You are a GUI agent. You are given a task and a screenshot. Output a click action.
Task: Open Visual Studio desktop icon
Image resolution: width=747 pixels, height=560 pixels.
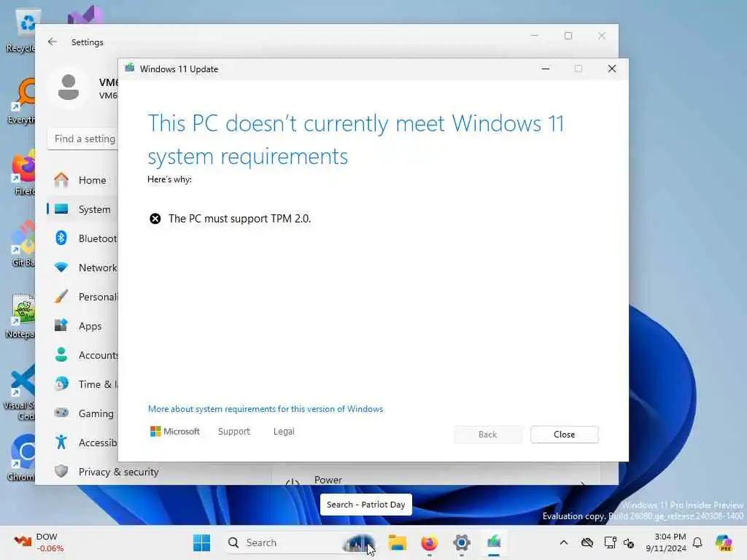[x=85, y=15]
